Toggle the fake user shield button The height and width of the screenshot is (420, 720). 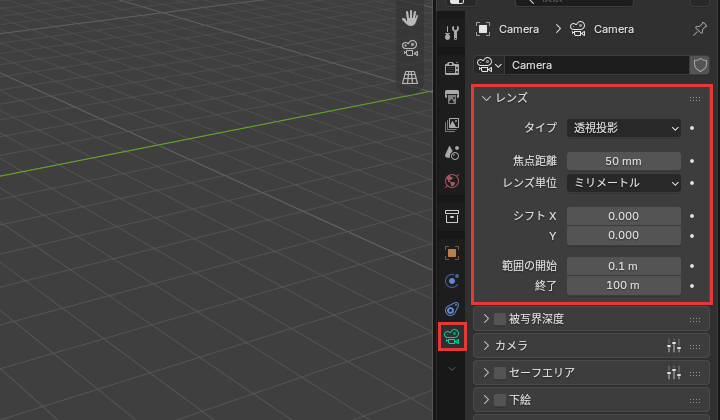pyautogui.click(x=700, y=65)
